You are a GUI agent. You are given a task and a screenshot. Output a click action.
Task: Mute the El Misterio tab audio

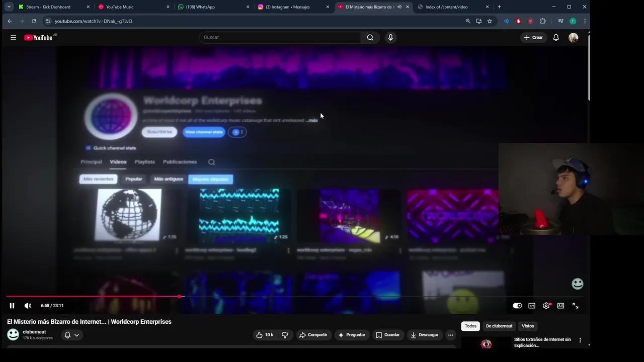pos(399,7)
